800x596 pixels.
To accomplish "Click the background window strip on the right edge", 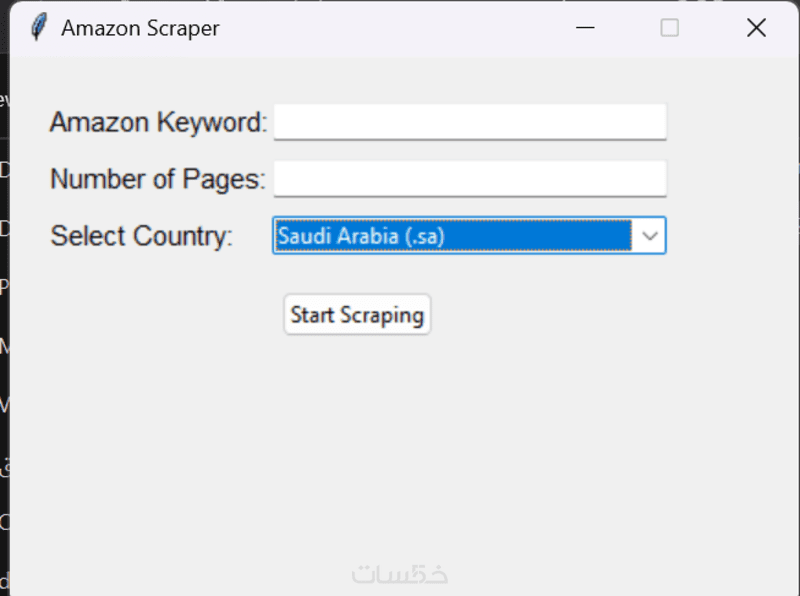I will point(797,300).
